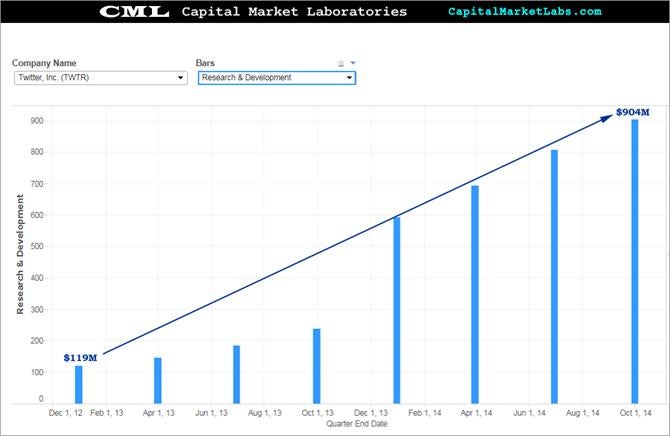Click the Jun 1, 14 axis label

(x=529, y=413)
